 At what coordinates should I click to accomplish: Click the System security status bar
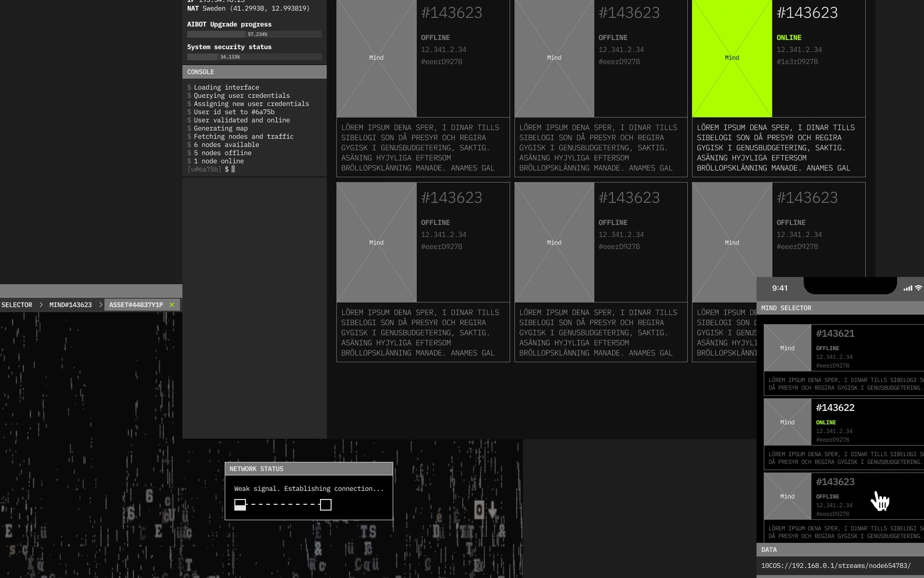click(254, 57)
